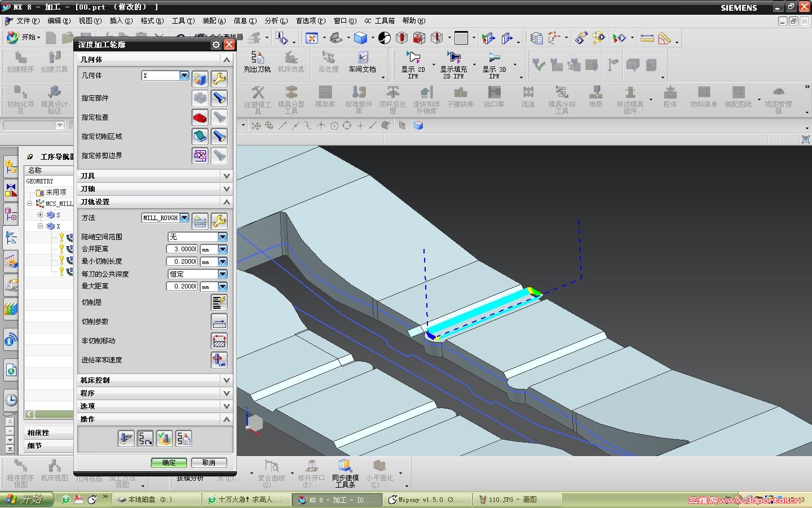Open the 首选项 menu
The image size is (812, 508).
click(310, 21)
